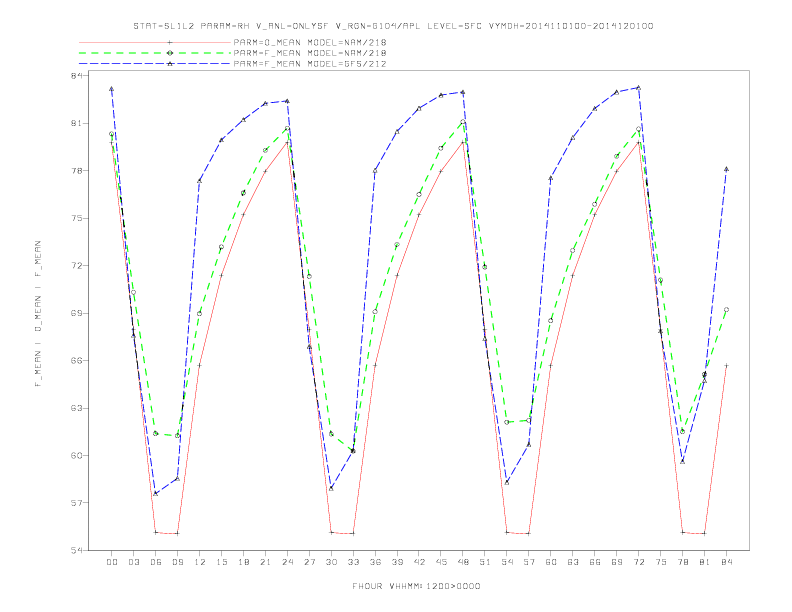Click y-axis tick value 54

tap(76, 550)
